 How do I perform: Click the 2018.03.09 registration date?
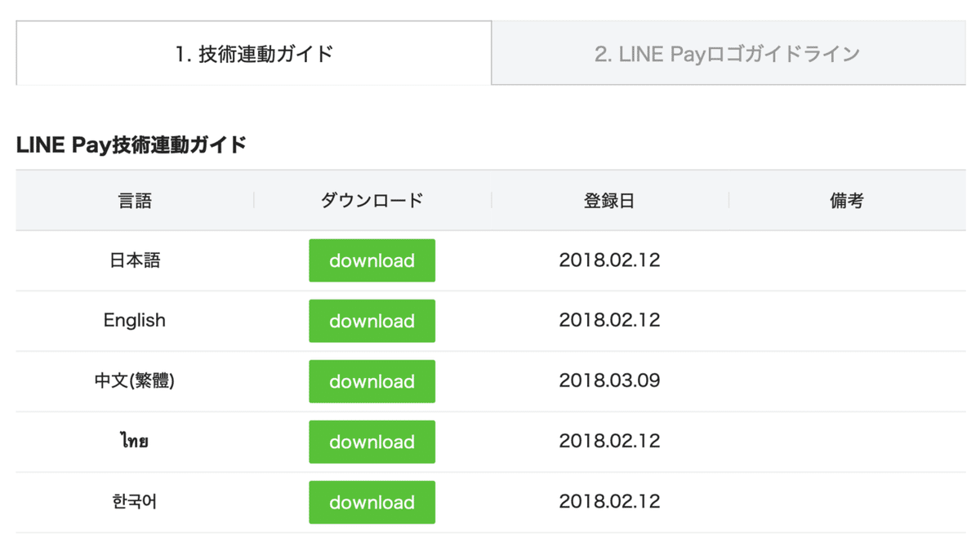point(609,381)
